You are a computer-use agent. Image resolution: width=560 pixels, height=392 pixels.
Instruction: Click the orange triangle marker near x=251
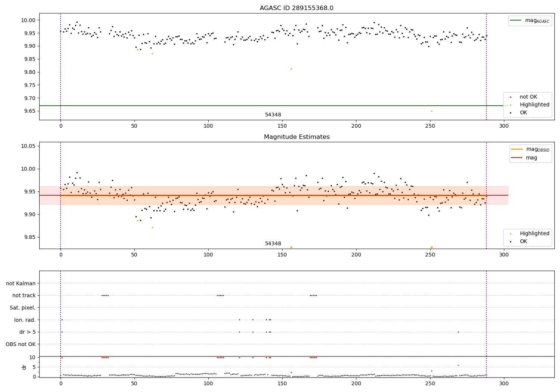coord(432,248)
